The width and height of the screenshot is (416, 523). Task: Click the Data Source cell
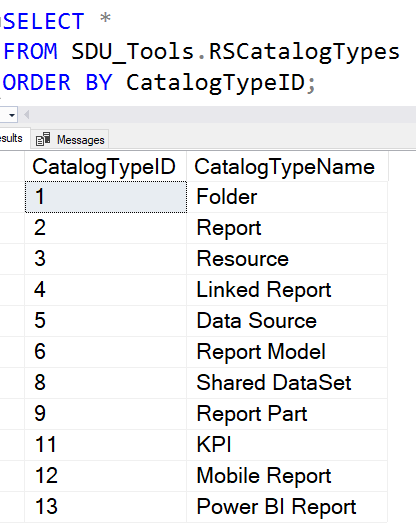[x=287, y=321]
